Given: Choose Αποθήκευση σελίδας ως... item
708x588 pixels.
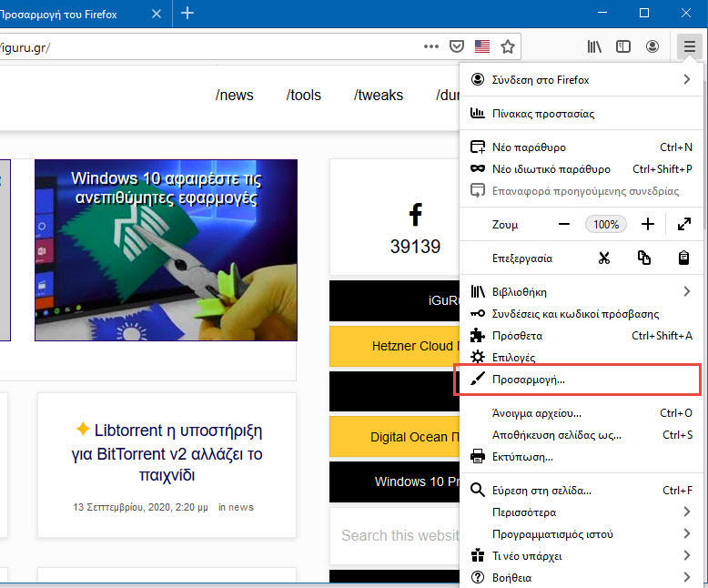Looking at the screenshot, I should pos(581,435).
